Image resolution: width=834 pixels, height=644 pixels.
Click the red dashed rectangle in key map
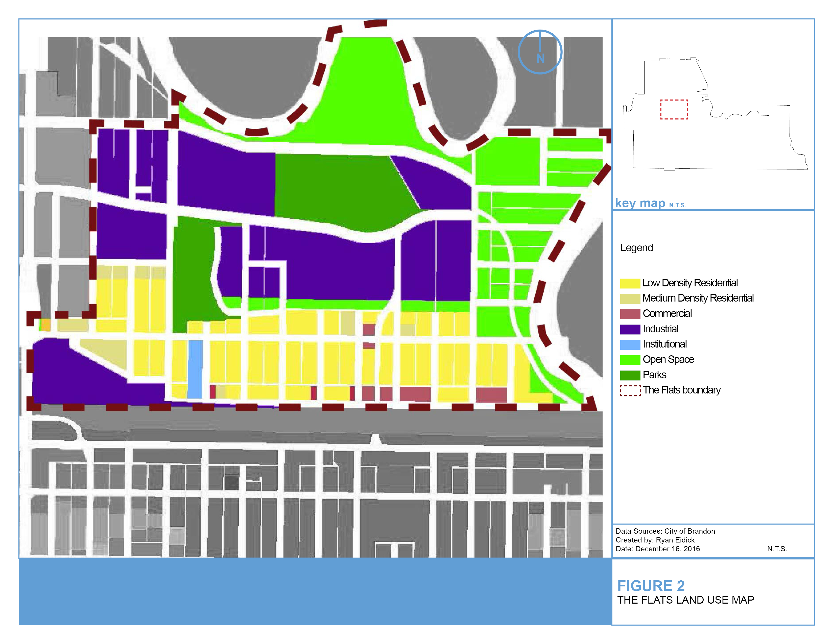(674, 110)
